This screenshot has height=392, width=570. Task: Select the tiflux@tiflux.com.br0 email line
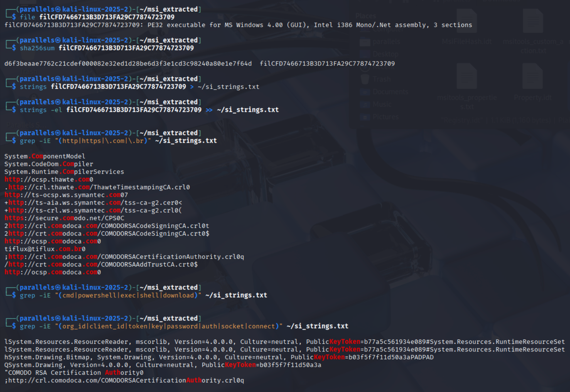pyautogui.click(x=45, y=249)
